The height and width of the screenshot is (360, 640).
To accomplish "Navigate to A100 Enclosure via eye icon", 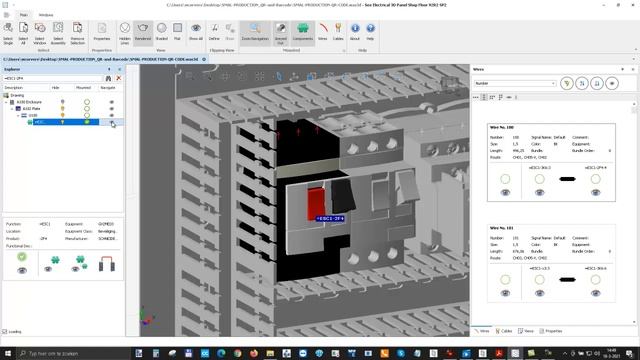I will click(111, 102).
